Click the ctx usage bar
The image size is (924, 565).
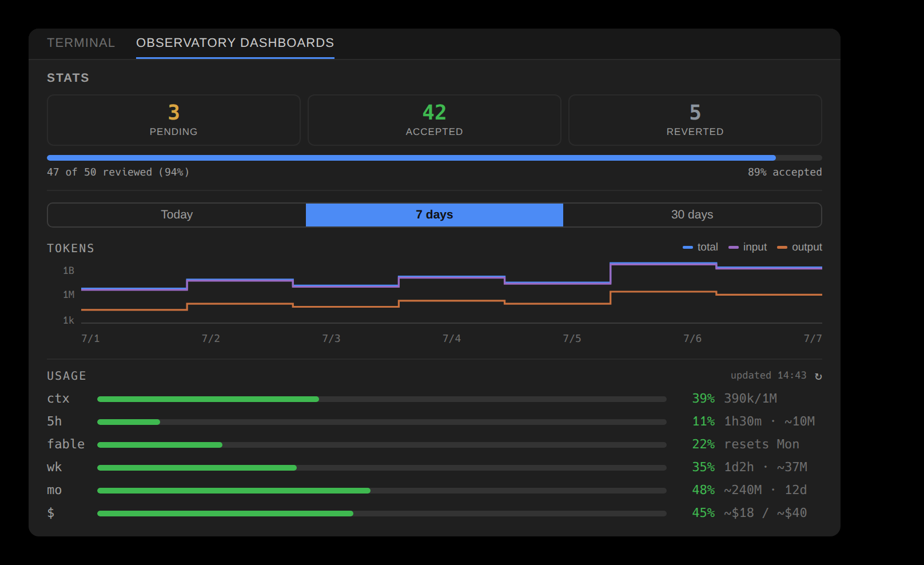tap(382, 399)
